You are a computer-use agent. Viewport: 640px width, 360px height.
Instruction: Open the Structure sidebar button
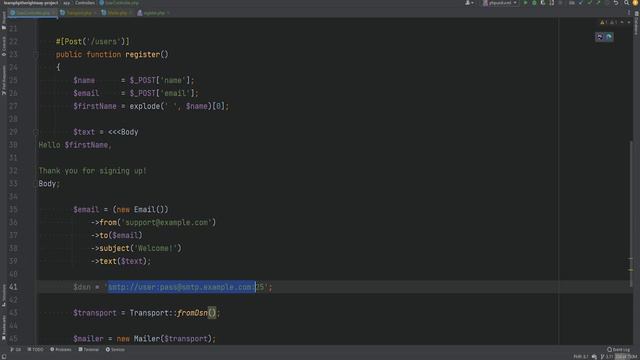click(x=4, y=295)
